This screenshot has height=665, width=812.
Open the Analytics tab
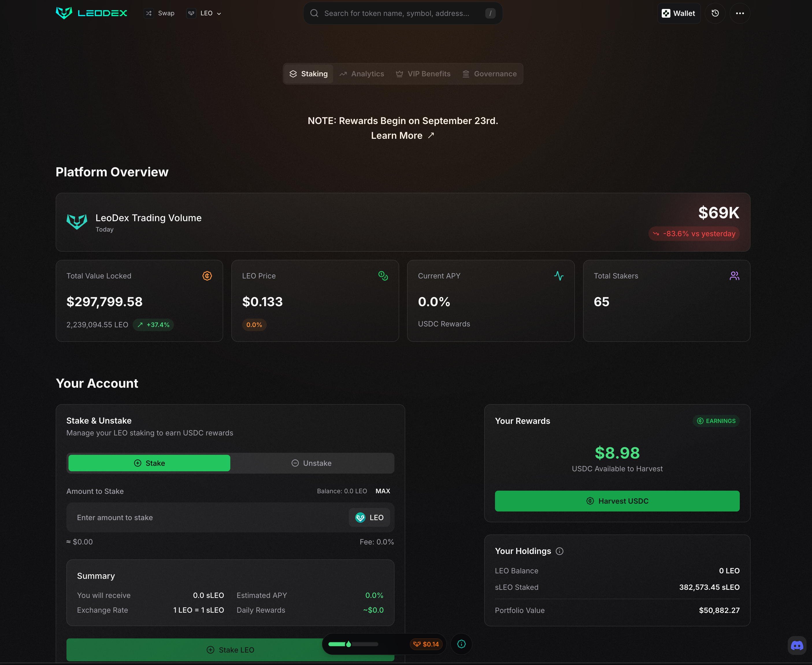point(362,74)
